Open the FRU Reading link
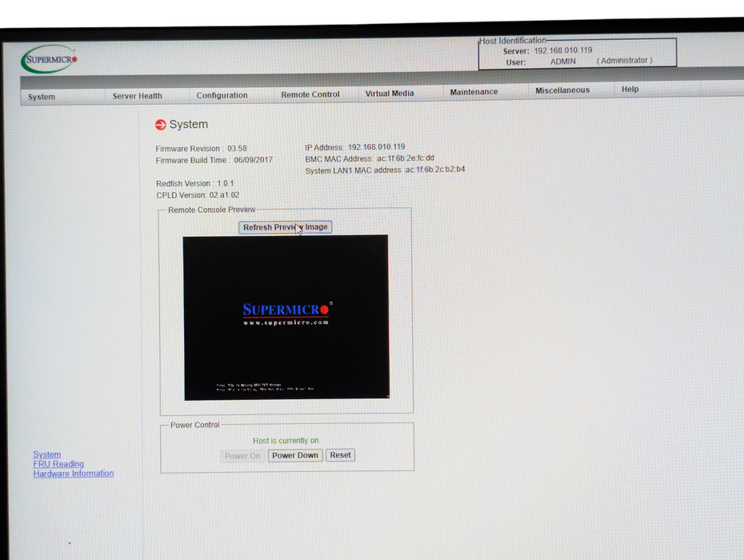Screen dimensions: 744x560 point(58,464)
